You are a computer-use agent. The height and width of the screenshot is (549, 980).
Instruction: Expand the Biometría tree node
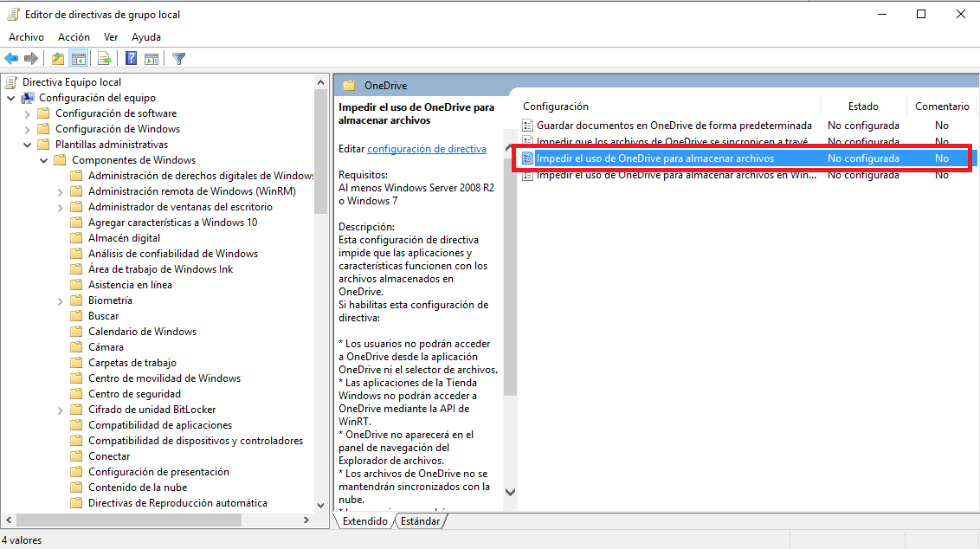tap(60, 300)
